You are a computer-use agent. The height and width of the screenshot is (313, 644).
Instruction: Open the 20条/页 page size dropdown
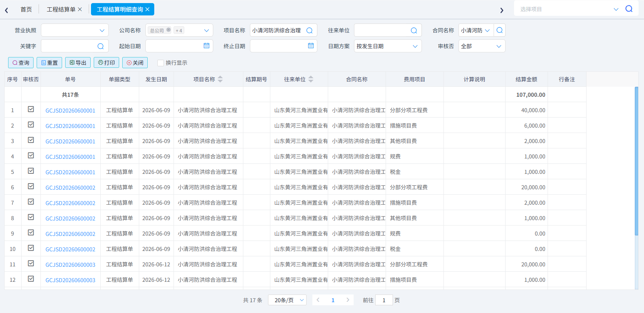click(x=288, y=300)
